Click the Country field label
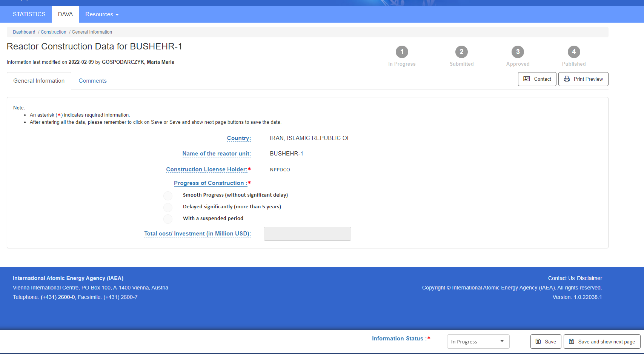 coord(239,138)
